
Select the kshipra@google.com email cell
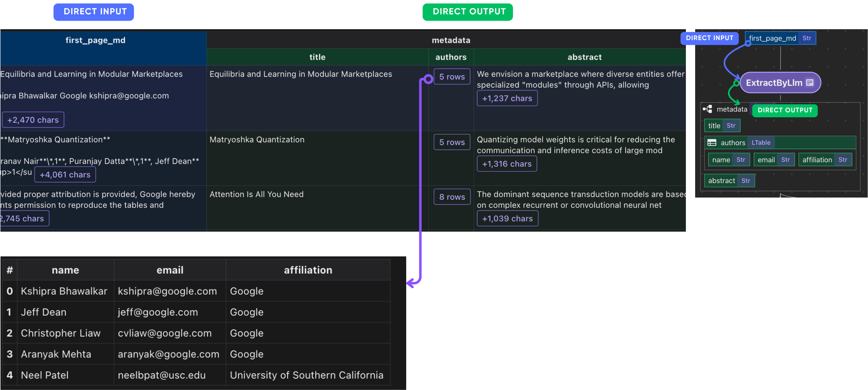(168, 291)
